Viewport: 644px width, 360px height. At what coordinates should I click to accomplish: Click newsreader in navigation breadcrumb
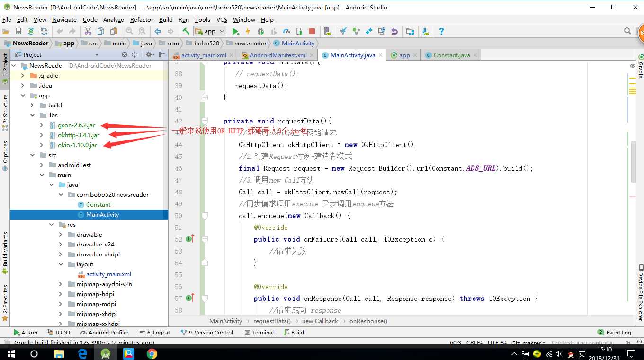pos(246,43)
